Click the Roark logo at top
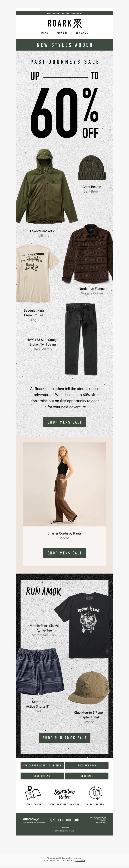This screenshot has width=129, height=868. 64,23
